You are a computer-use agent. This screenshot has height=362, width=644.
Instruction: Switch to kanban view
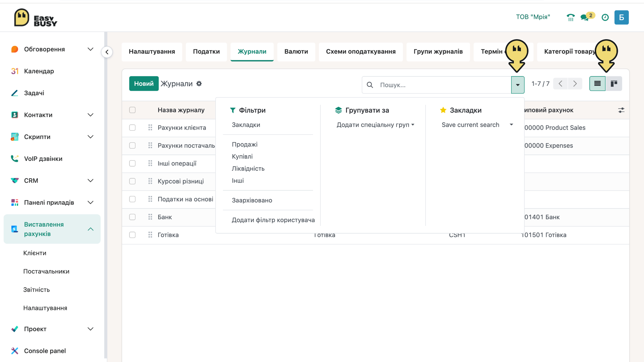(x=614, y=83)
